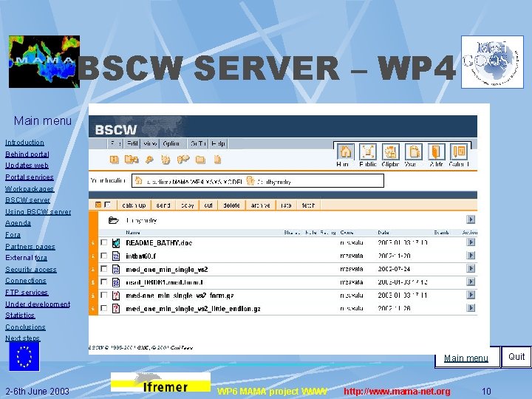
Task: Click the group-of-users shortcut icon
Action: tap(183, 159)
